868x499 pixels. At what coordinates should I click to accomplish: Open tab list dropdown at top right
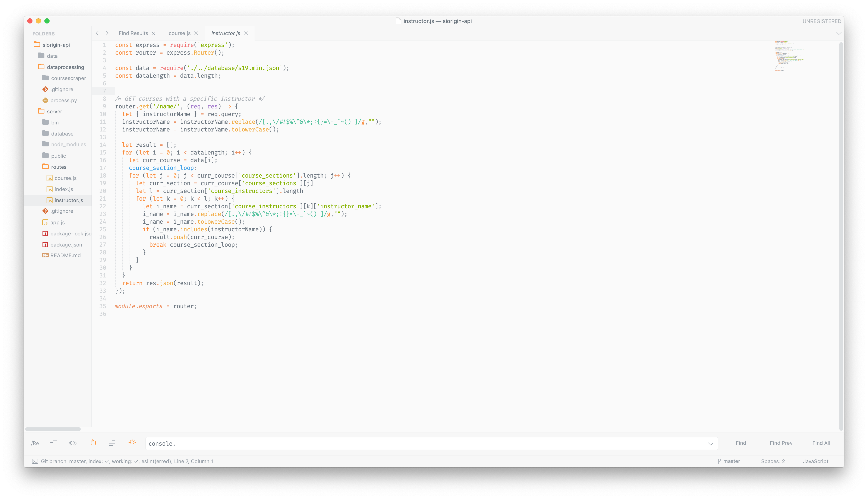pyautogui.click(x=839, y=33)
